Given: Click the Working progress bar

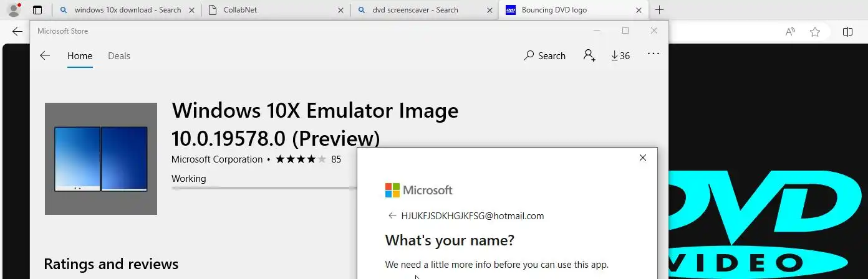Looking at the screenshot, I should [x=264, y=187].
